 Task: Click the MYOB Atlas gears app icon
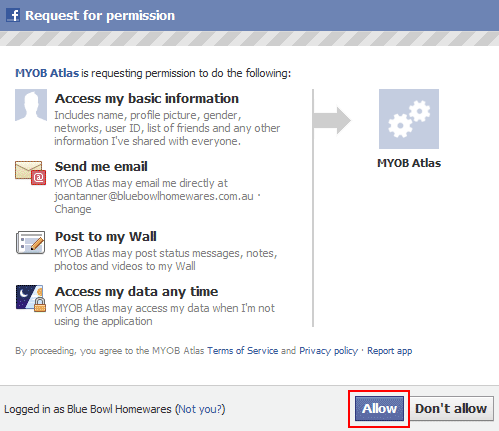tap(409, 119)
